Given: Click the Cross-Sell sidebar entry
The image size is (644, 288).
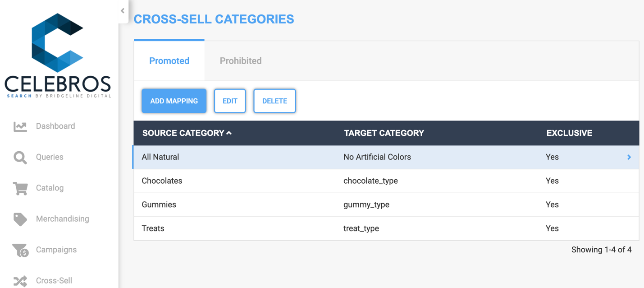Looking at the screenshot, I should [54, 280].
